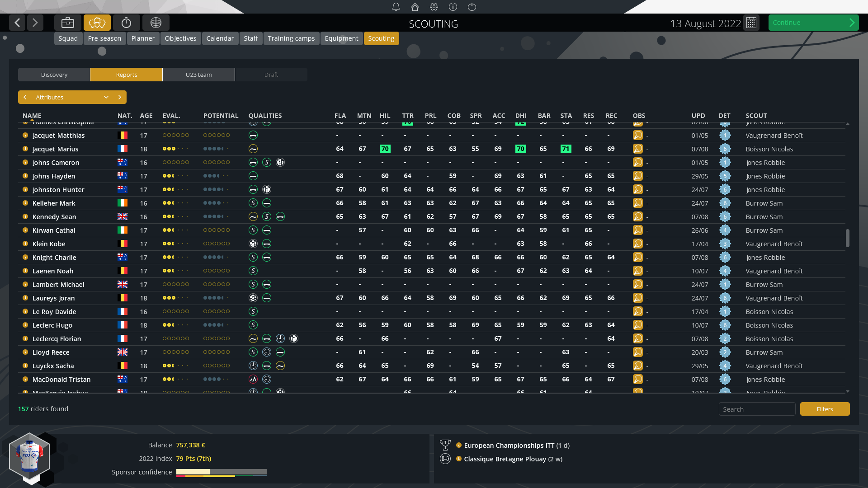Open the globe world icon
The image size is (868, 488).
[156, 23]
